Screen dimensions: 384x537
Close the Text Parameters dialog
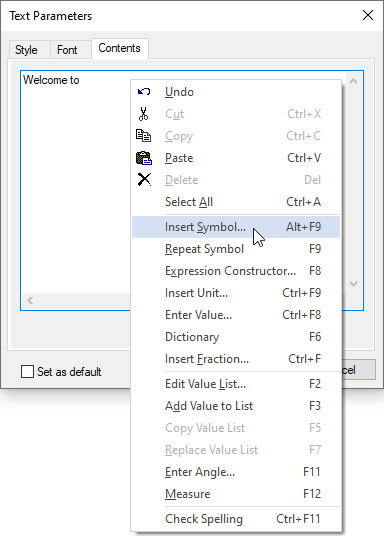point(368,15)
